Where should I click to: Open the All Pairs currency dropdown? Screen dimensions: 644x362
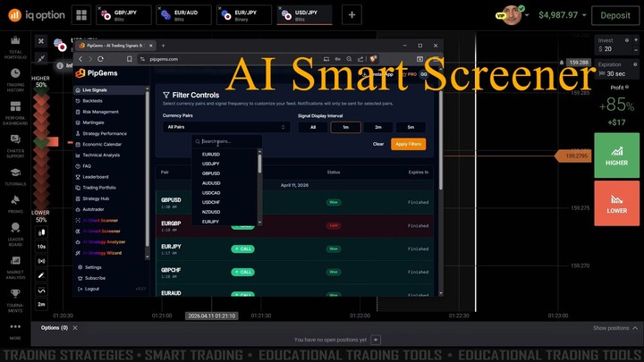[x=226, y=127]
